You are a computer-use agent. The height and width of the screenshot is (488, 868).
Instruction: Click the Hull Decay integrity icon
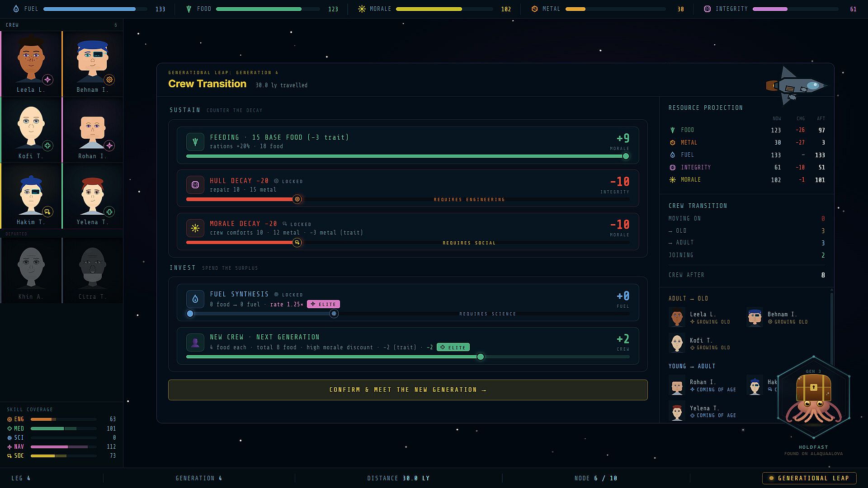(x=195, y=185)
